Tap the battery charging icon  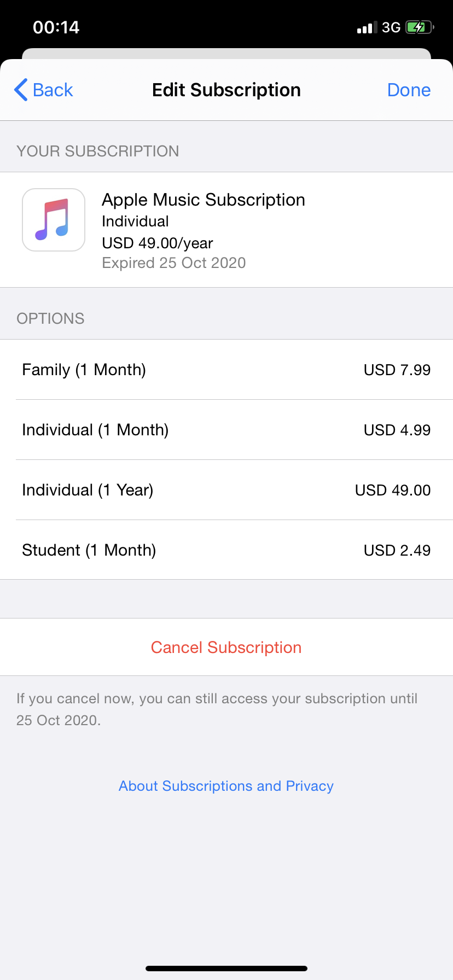pyautogui.click(x=419, y=27)
